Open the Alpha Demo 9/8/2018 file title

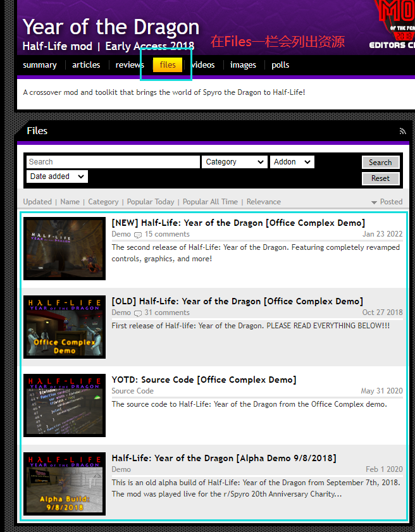point(224,458)
